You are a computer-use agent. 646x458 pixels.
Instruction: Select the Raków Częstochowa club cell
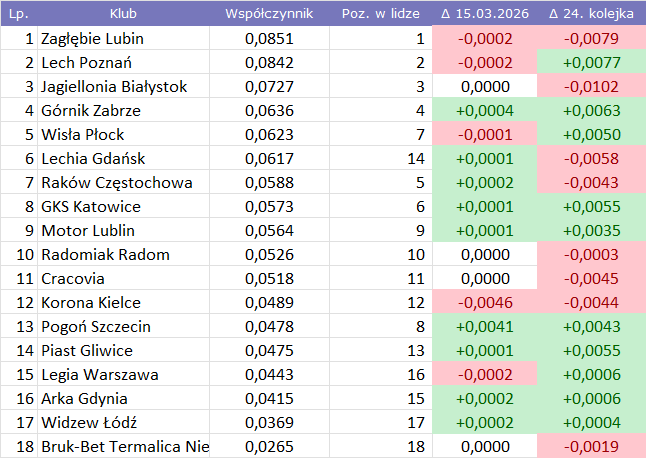[x=116, y=183]
